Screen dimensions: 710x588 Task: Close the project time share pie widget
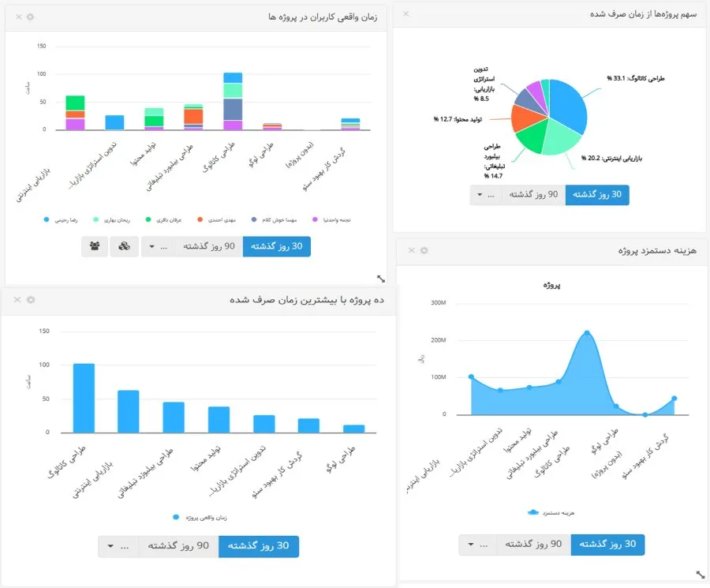[406, 14]
